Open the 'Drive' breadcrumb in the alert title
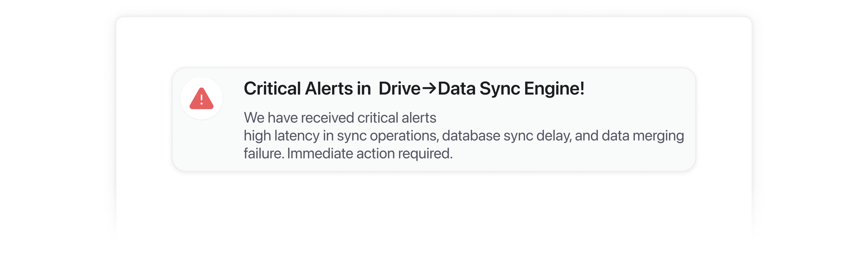The width and height of the screenshot is (868, 258). click(399, 88)
